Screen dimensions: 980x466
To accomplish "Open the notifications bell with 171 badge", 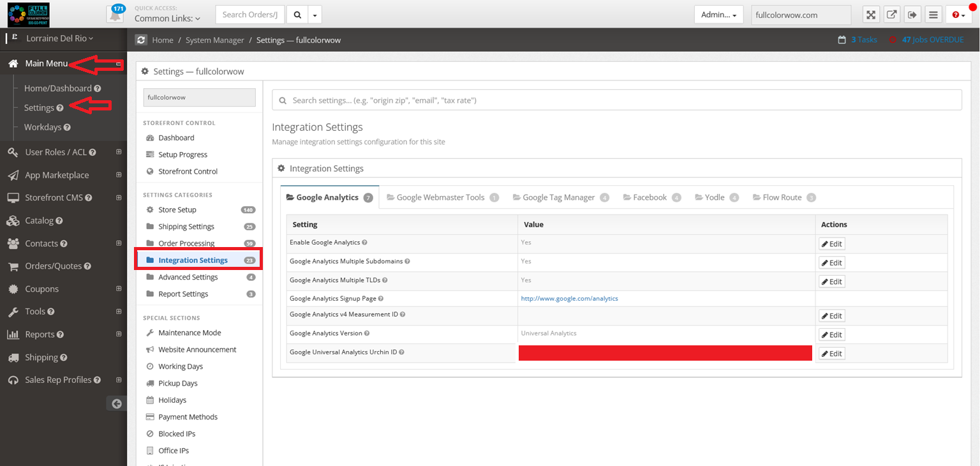I will pos(115,15).
